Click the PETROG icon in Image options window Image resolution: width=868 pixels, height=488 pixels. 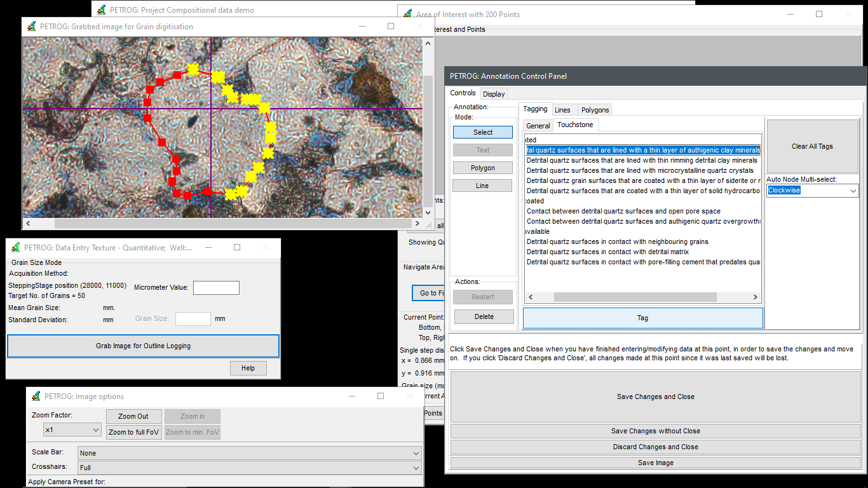click(35, 396)
